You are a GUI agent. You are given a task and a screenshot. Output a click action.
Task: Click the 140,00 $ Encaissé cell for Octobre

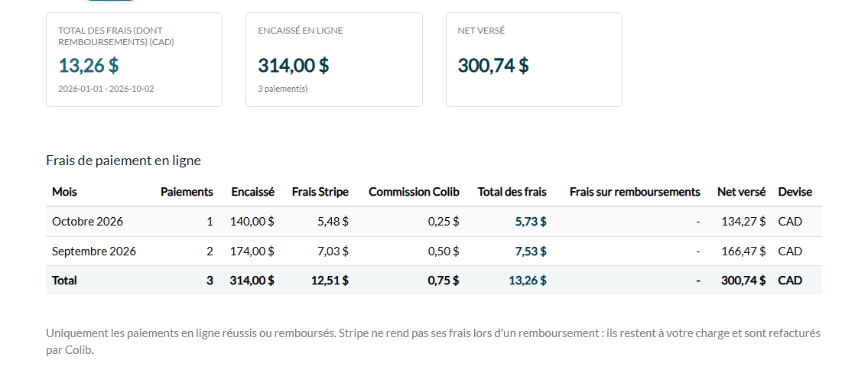252,222
